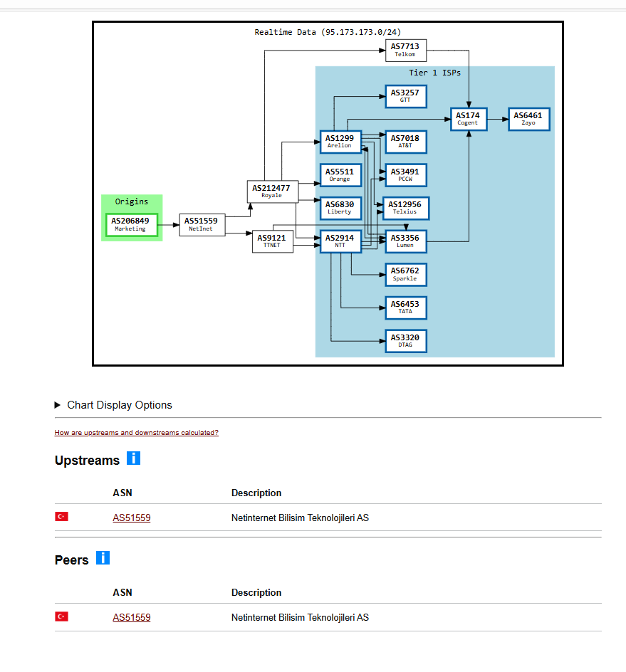
Task: Select the AS1299 Arelion node
Action: (341, 142)
